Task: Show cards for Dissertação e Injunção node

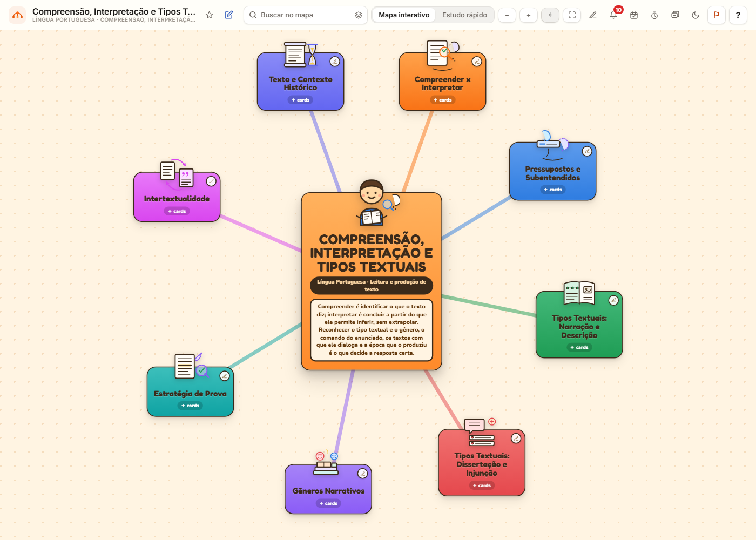Action: [482, 485]
